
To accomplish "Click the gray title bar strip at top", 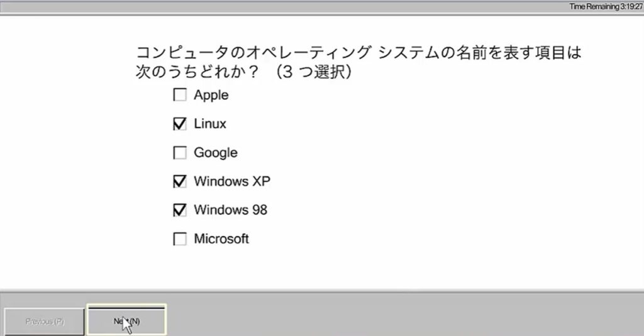I will 283,6.
